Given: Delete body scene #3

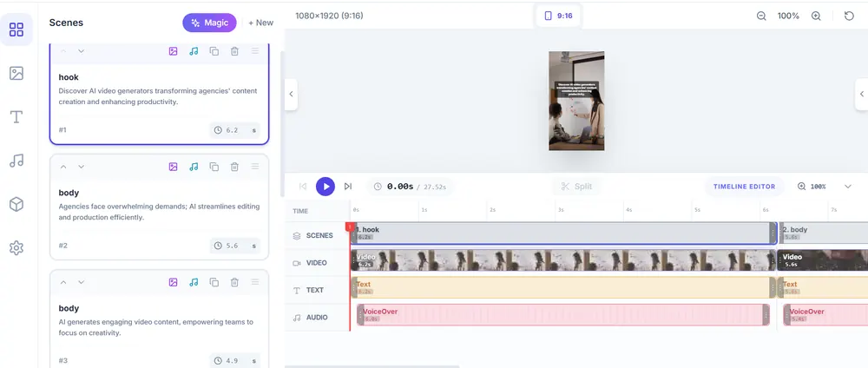Looking at the screenshot, I should coord(234,282).
